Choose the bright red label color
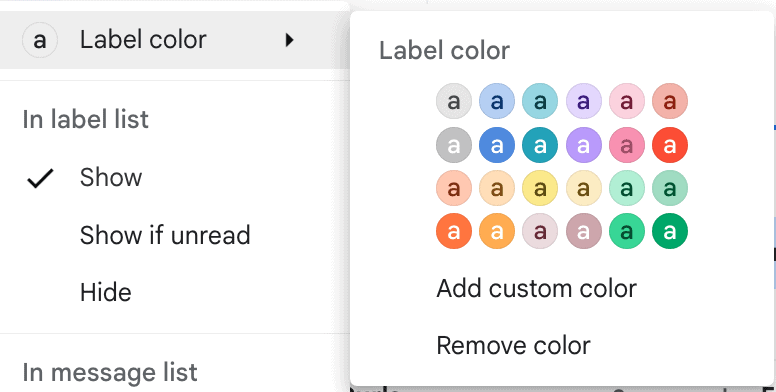Screen dimensions: 776x392 [670, 145]
